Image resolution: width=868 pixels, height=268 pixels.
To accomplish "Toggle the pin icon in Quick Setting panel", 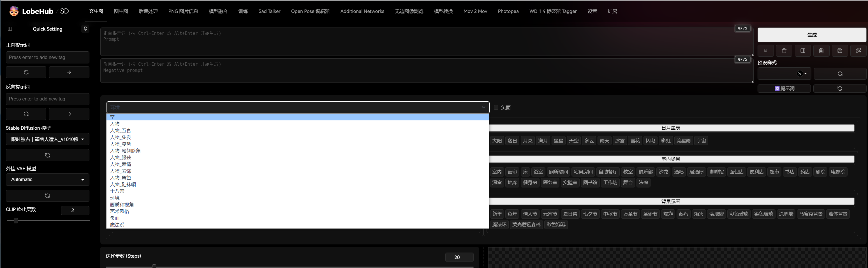I will (x=85, y=29).
